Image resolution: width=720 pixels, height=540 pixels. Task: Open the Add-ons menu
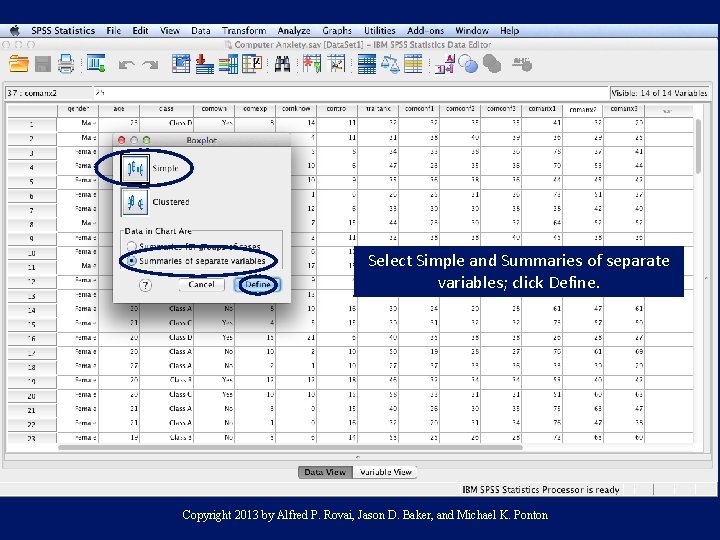(x=425, y=31)
